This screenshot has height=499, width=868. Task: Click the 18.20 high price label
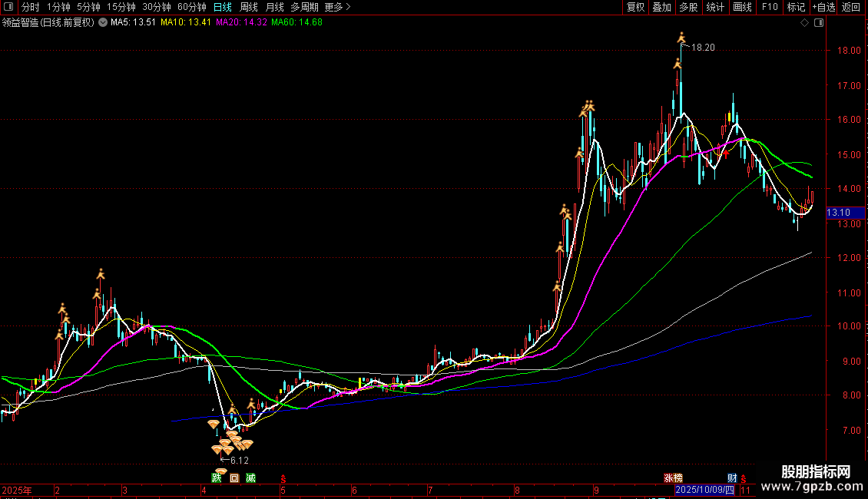pos(703,48)
